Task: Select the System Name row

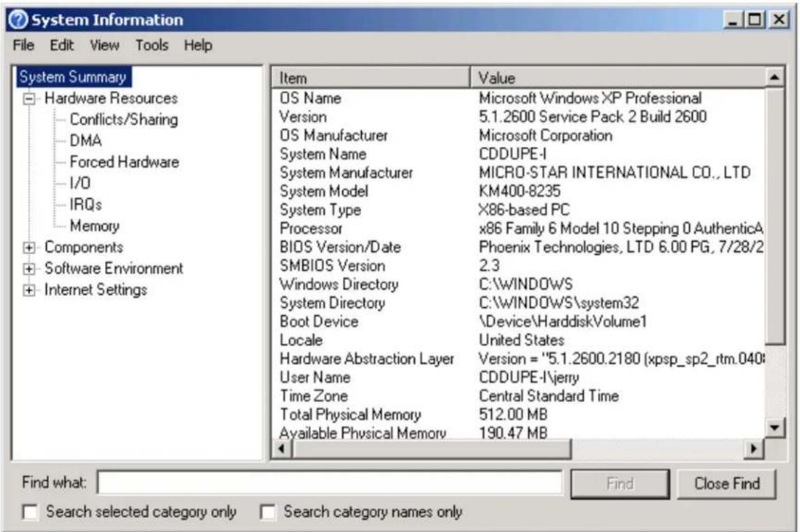Action: point(518,154)
